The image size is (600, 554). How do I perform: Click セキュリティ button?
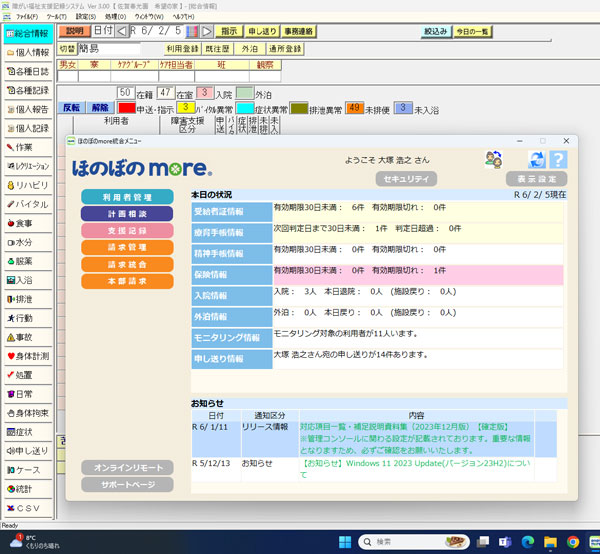coord(406,179)
